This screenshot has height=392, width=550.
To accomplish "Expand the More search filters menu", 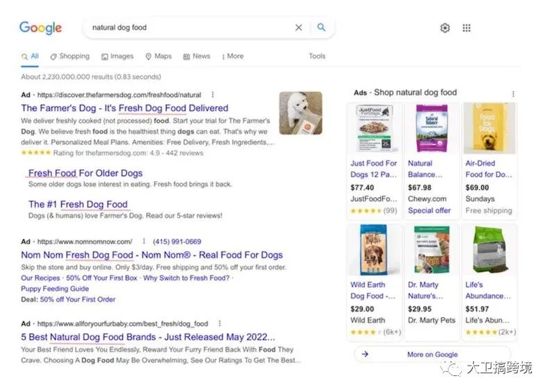I will click(x=233, y=56).
